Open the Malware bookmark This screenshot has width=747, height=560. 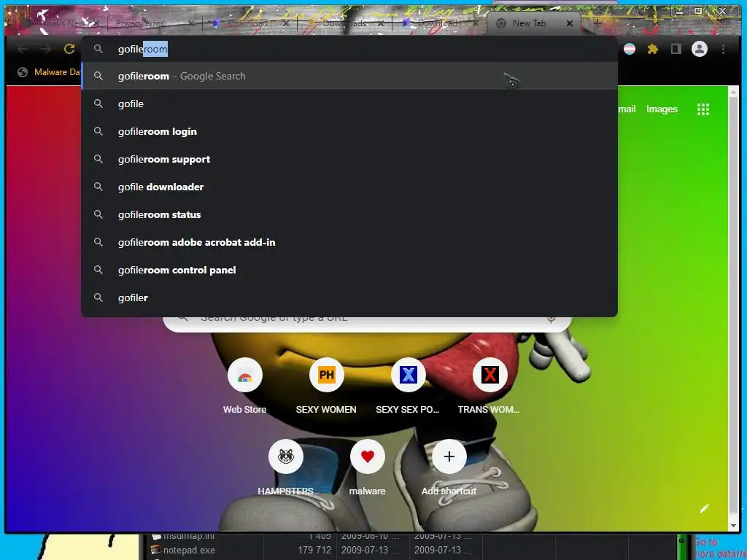tap(49, 72)
